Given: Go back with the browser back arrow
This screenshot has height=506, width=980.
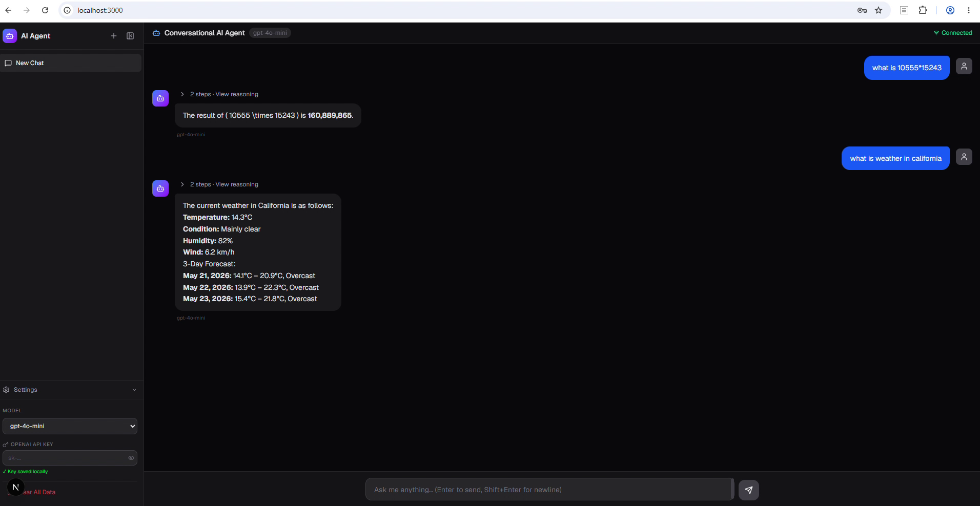Looking at the screenshot, I should click(8, 10).
